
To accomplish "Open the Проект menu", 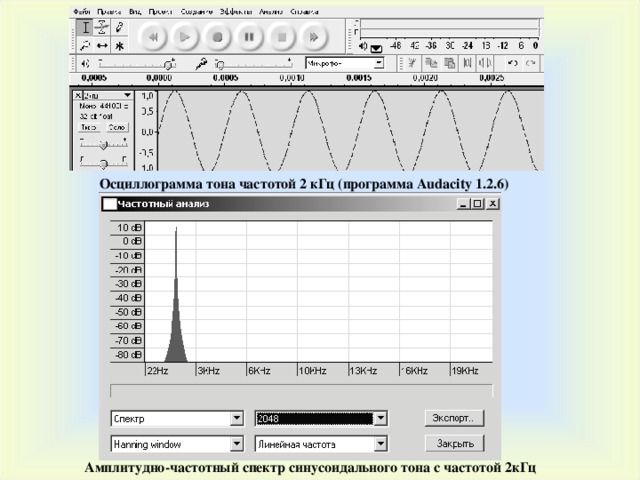I will (x=160, y=12).
